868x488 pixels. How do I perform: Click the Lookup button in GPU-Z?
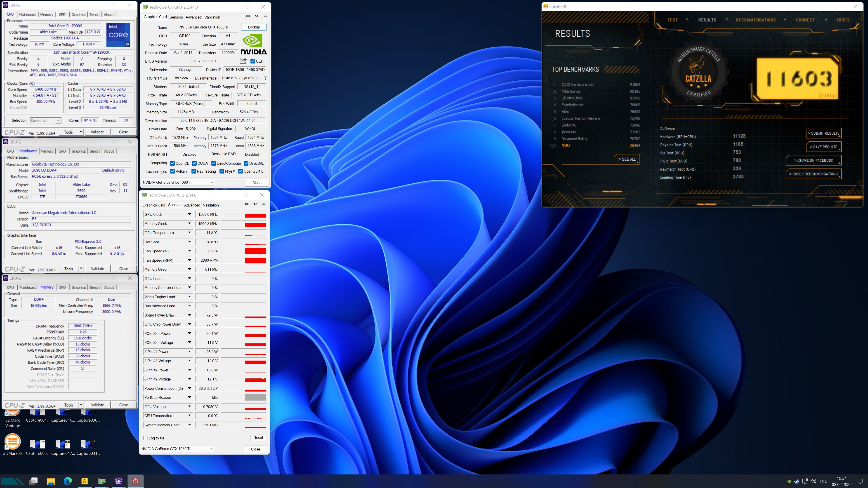point(254,27)
